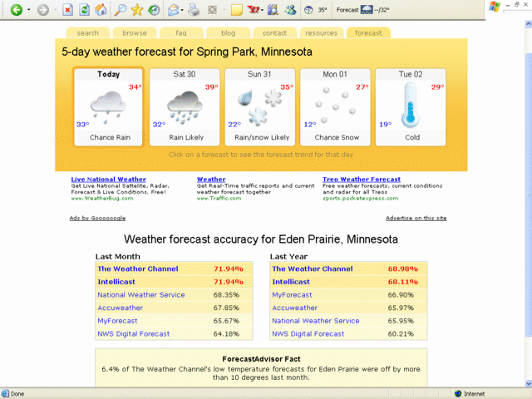Open National Weather Service in Last Month table
532x399 pixels.
[141, 295]
